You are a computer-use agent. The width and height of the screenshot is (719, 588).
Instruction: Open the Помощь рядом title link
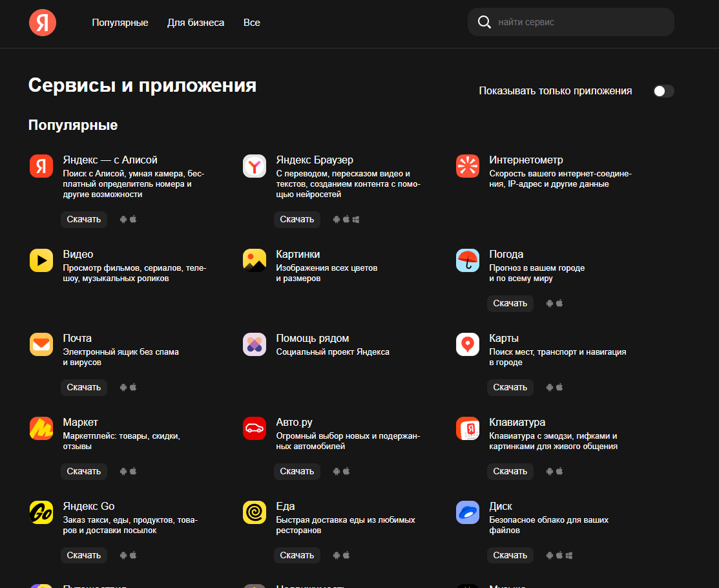click(312, 339)
